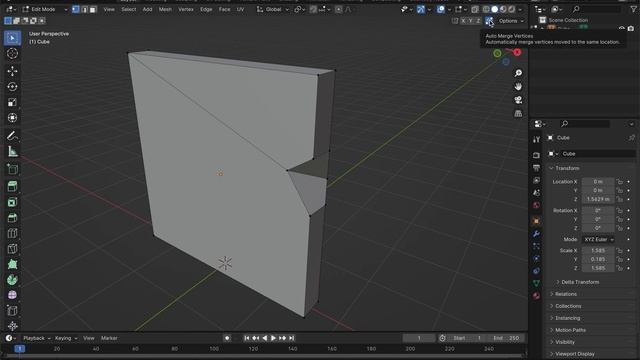Open the Material properties tab
Screen dimensions: 640x360
(x=536, y=296)
